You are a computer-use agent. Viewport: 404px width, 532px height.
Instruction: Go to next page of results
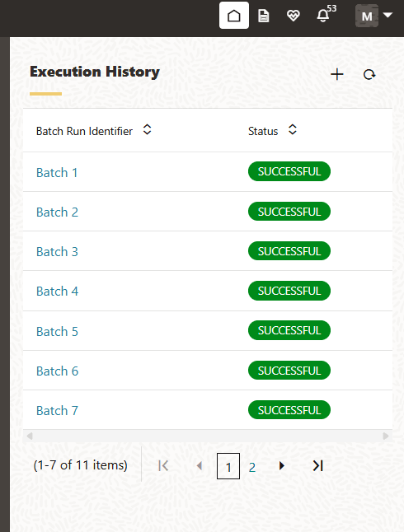point(281,466)
